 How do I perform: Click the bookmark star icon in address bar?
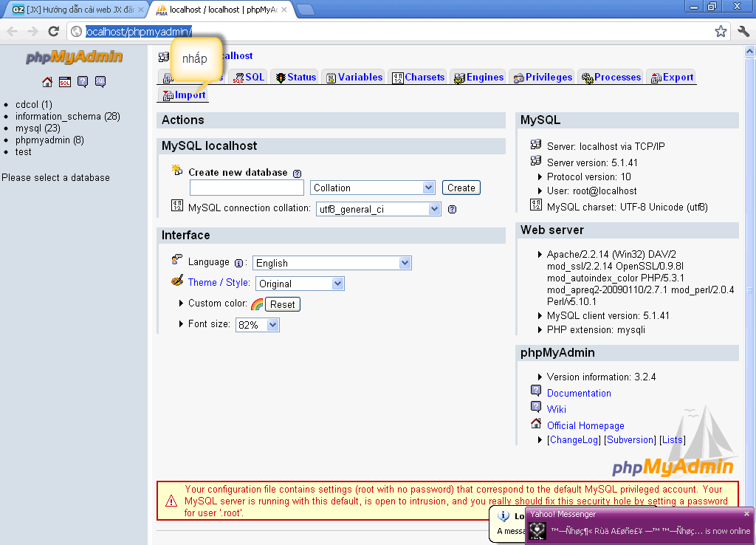721,31
